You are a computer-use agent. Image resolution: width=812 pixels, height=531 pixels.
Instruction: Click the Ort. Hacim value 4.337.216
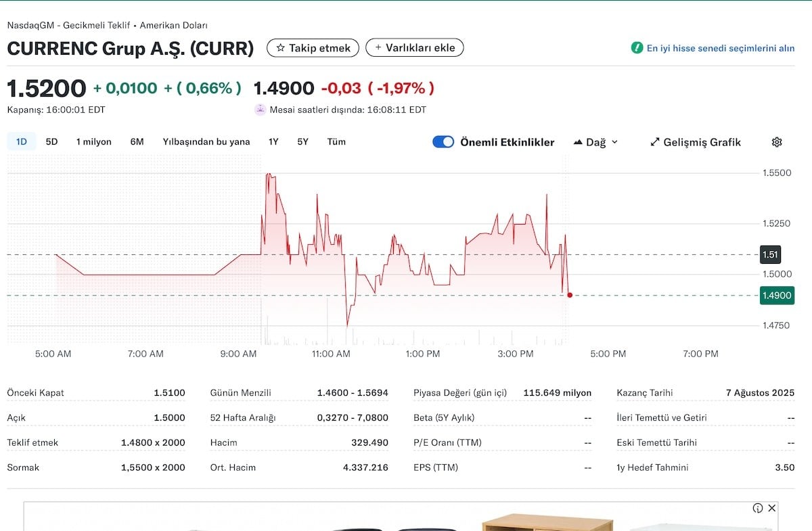(x=366, y=467)
